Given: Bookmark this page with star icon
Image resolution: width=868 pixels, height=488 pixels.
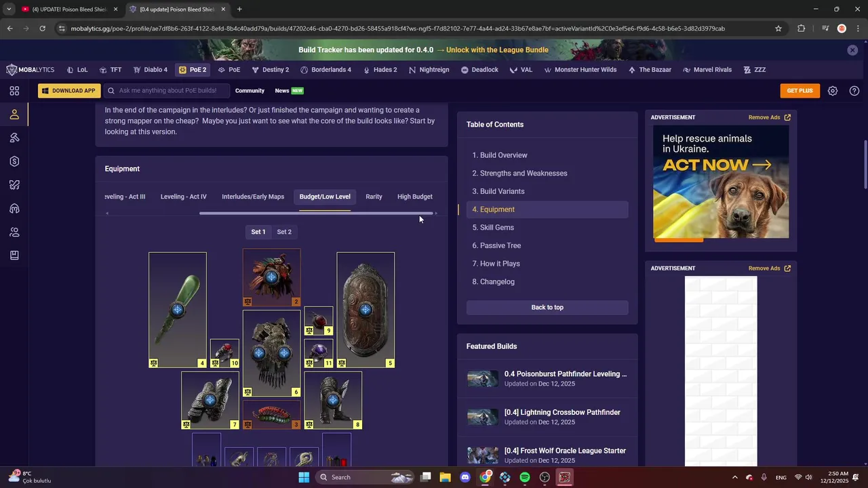Looking at the screenshot, I should tap(778, 28).
